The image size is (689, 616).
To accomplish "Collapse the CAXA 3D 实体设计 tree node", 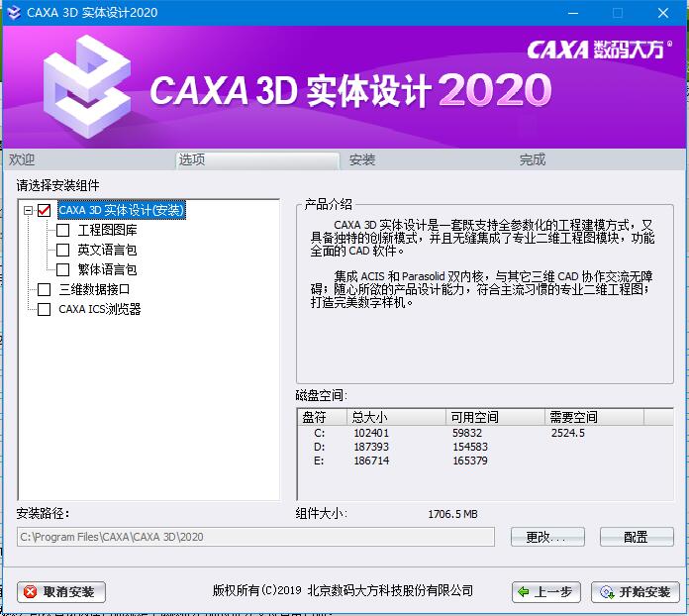I will [x=28, y=210].
